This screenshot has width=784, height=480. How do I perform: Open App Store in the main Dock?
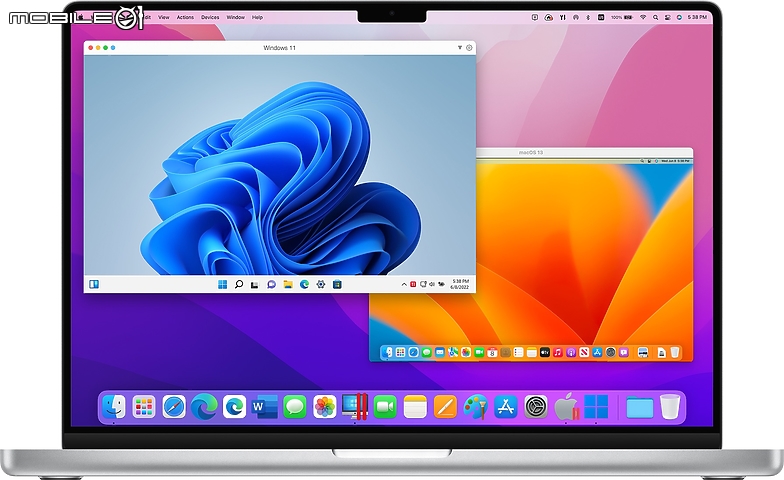pos(506,406)
